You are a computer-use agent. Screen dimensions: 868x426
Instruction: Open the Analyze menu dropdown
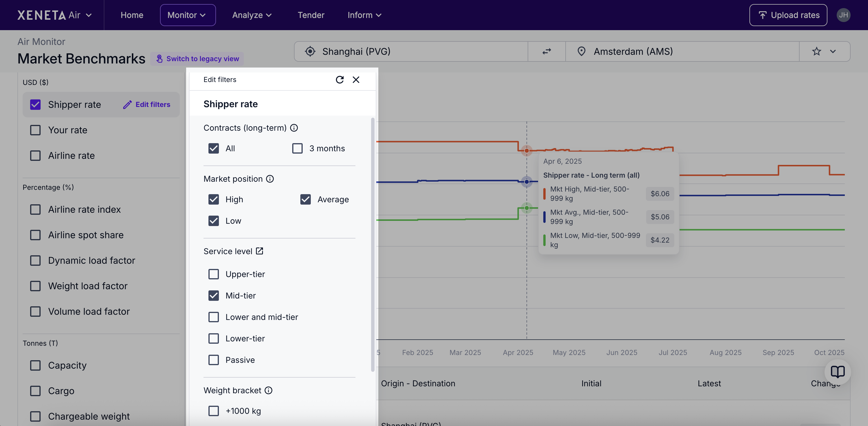point(252,15)
